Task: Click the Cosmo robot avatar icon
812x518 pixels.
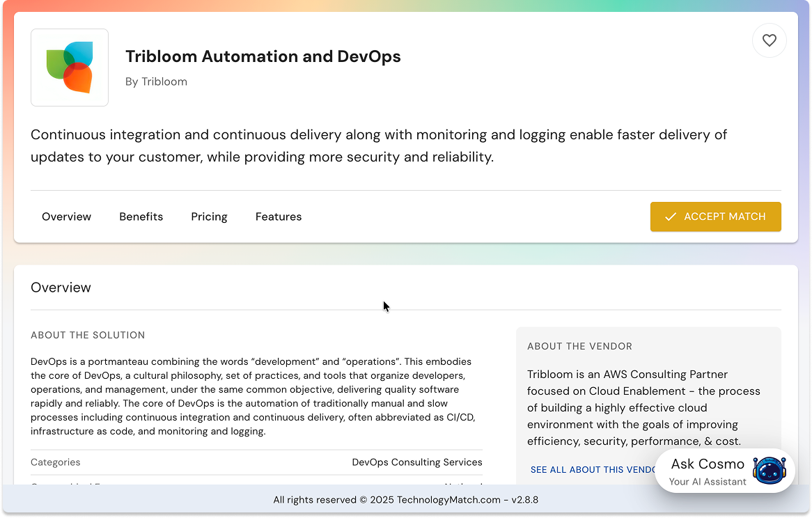Action: click(769, 471)
